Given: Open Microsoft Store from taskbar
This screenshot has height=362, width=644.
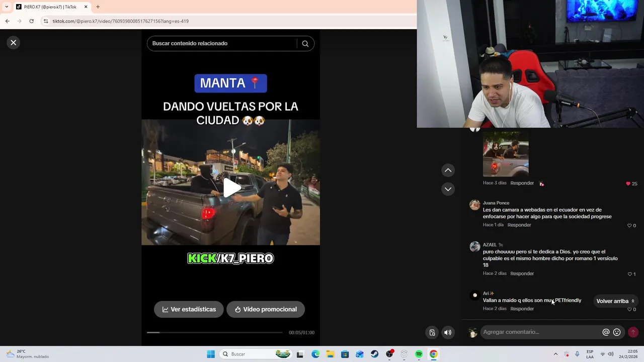Looking at the screenshot, I should 345,354.
